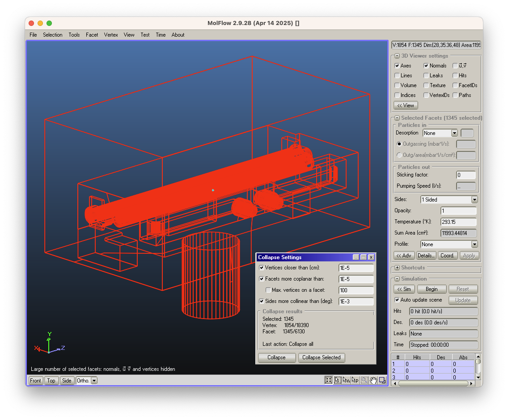
Task: Minimize the Collapse Settings dialog
Action: click(x=356, y=257)
